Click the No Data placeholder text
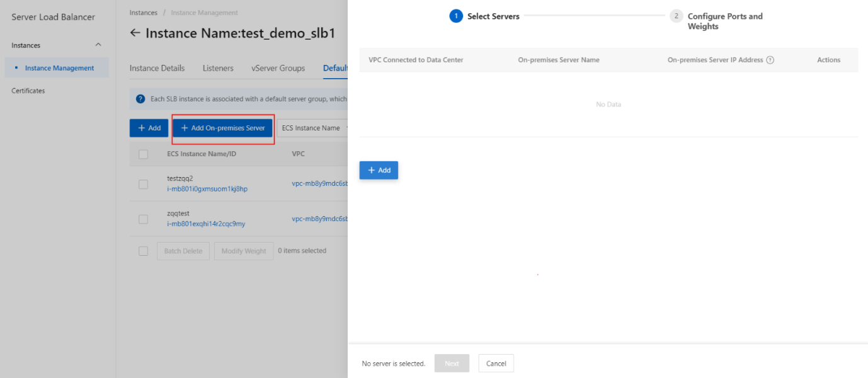The width and height of the screenshot is (868, 378). click(x=608, y=105)
